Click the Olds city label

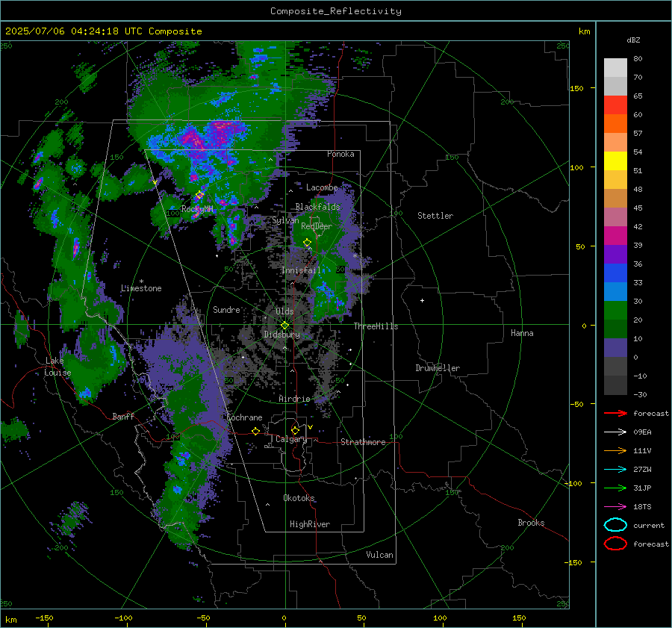tap(284, 311)
